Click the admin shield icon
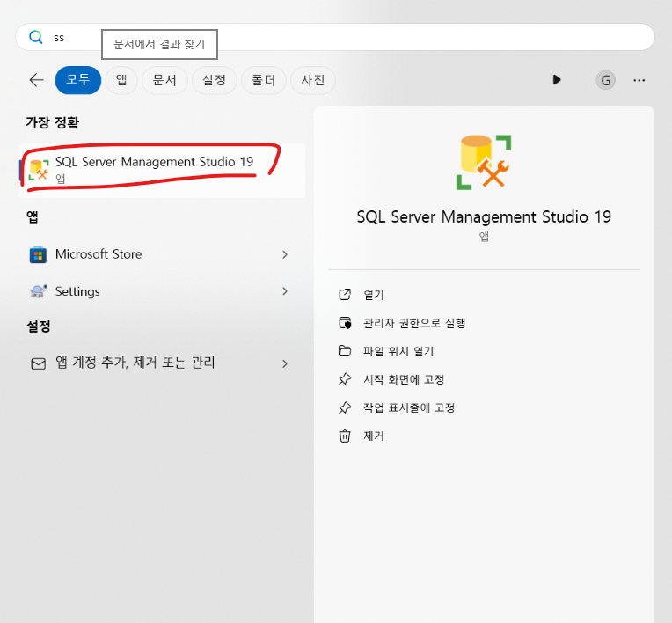This screenshot has height=623, width=672. pyautogui.click(x=345, y=323)
